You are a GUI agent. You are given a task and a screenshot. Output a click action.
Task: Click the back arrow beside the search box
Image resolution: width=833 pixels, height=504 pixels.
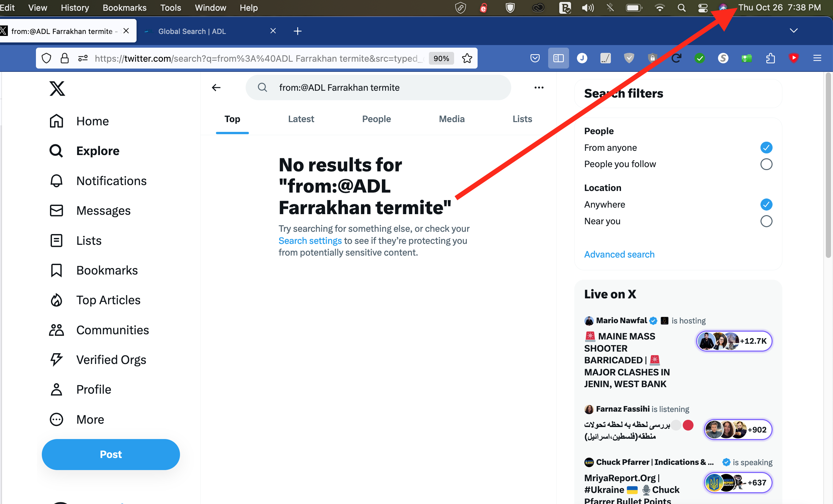(x=216, y=87)
